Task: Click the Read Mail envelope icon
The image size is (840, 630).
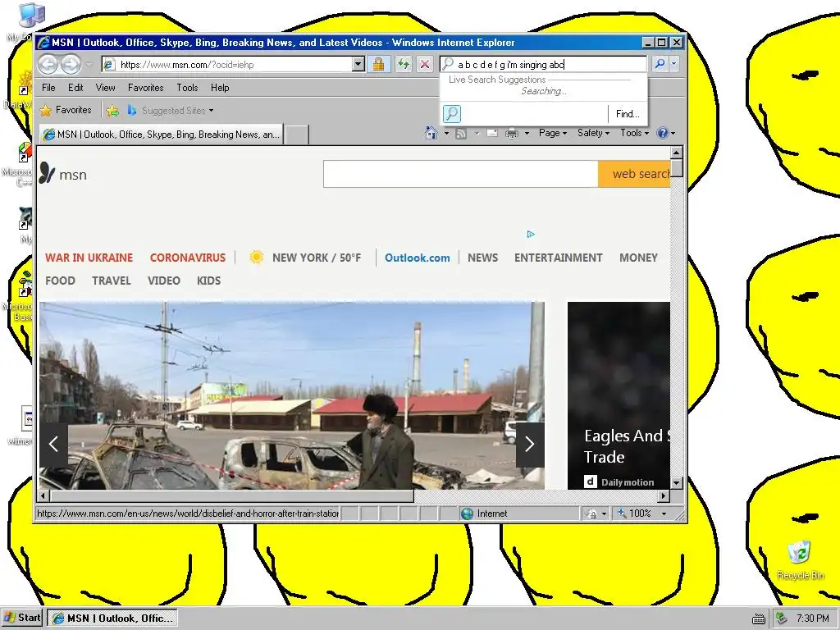Action: click(x=492, y=133)
